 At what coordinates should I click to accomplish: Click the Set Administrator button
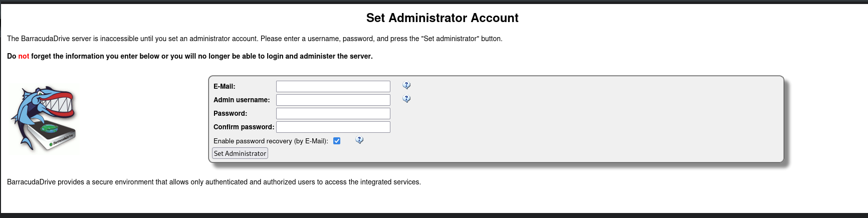[x=240, y=153]
